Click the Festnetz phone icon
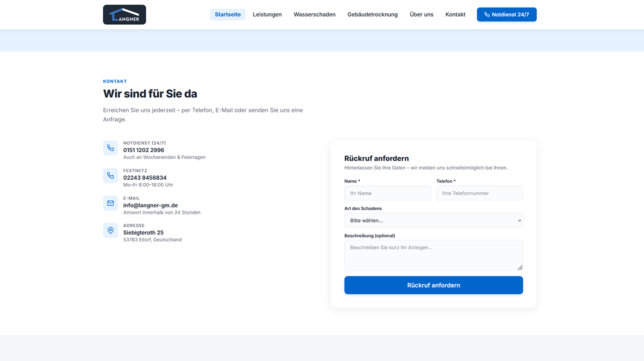This screenshot has width=644, height=361. pyautogui.click(x=110, y=176)
